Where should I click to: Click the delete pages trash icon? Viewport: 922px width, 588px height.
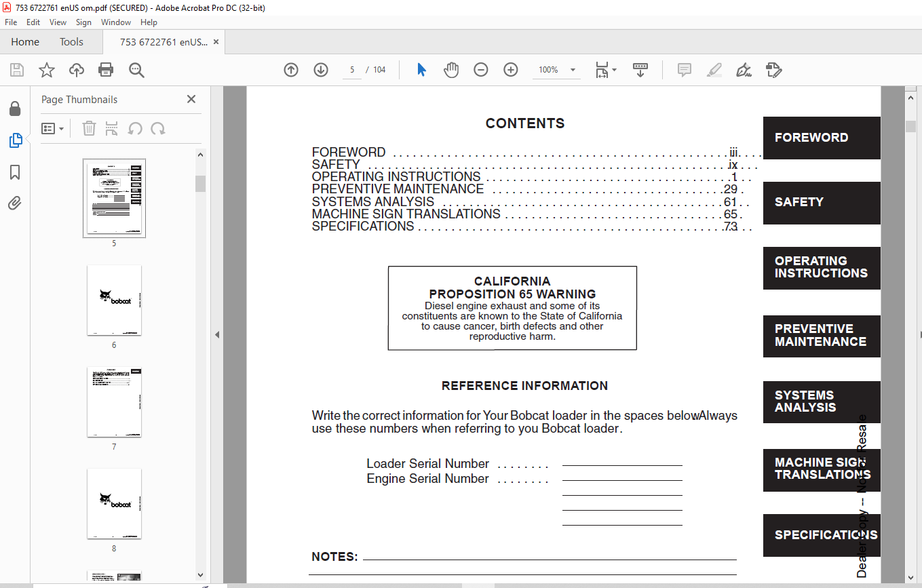pos(89,128)
